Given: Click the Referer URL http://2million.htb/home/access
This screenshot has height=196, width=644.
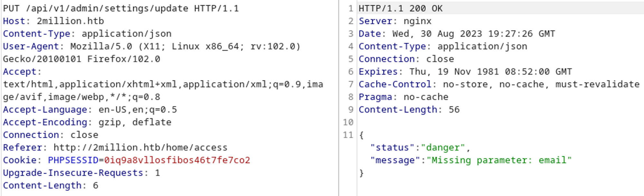Looking at the screenshot, I should [x=140, y=148].
